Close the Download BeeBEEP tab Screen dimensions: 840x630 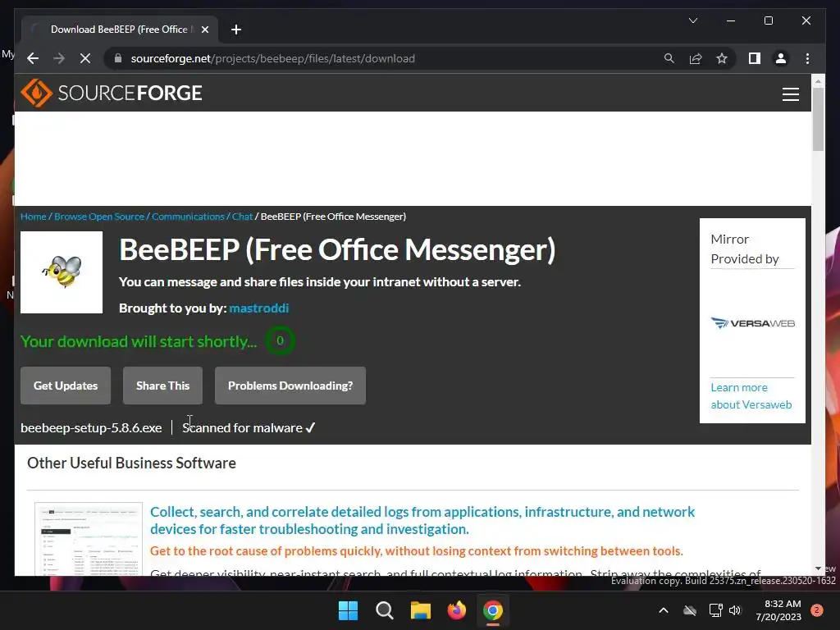204,30
